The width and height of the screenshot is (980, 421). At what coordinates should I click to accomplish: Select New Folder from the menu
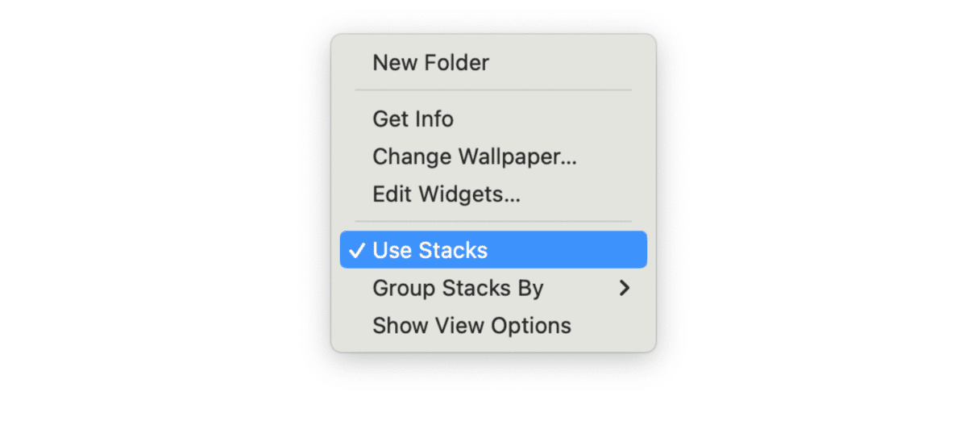(x=430, y=63)
